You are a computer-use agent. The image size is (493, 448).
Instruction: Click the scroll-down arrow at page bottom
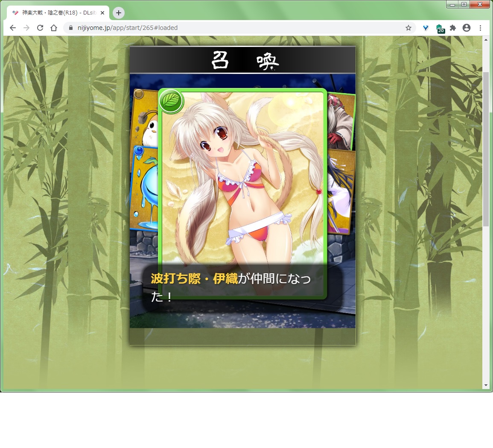pyautogui.click(x=486, y=385)
